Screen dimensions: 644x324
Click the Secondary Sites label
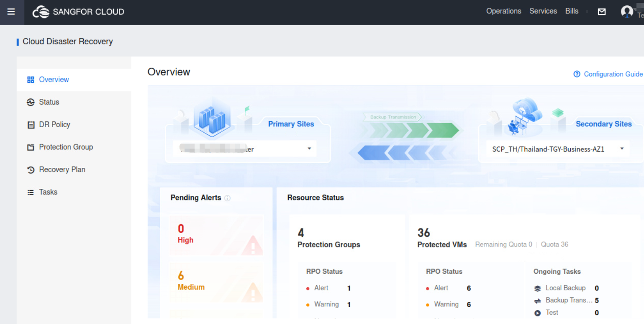(603, 124)
